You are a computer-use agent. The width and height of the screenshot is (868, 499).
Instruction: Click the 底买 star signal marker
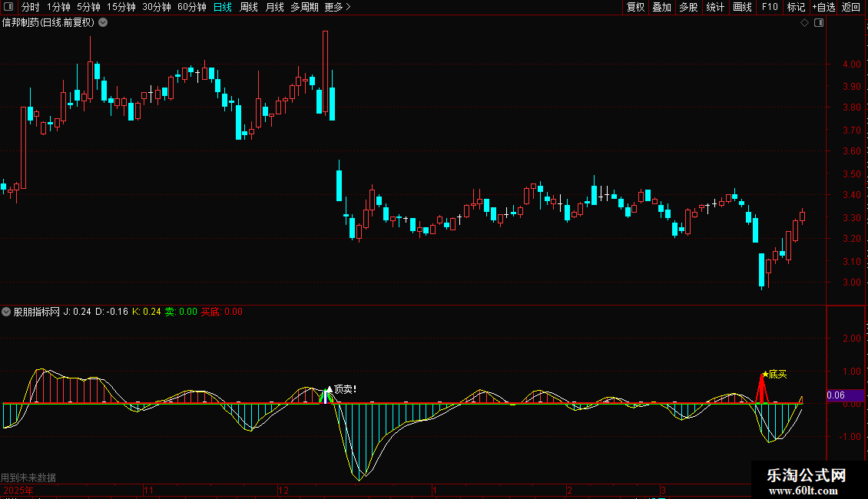(774, 375)
